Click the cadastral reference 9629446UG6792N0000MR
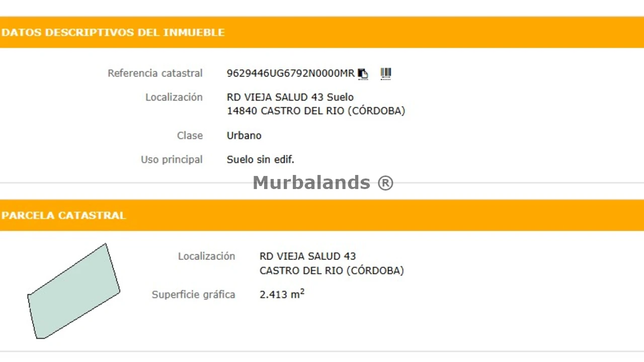This screenshot has height=362, width=644. click(x=290, y=73)
